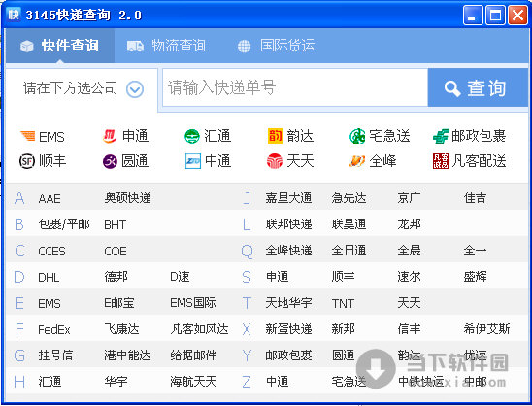Choose the 圆通 purple logo icon
Screen dimensions: 532x406
(110, 161)
